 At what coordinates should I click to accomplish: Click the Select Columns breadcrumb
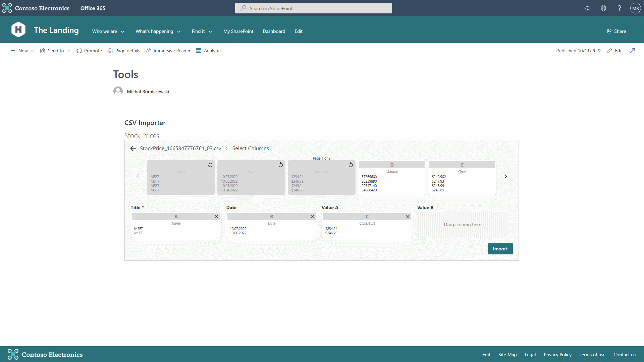point(250,148)
